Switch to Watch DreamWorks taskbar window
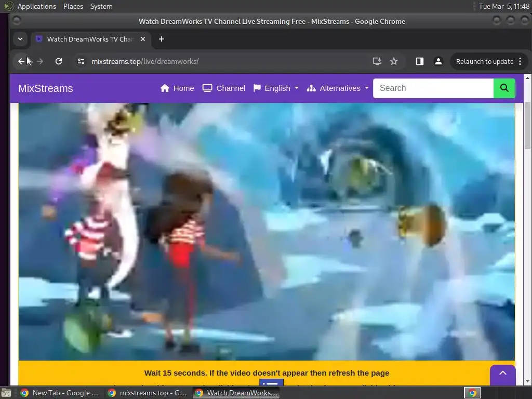The width and height of the screenshot is (532, 399). coord(236,393)
